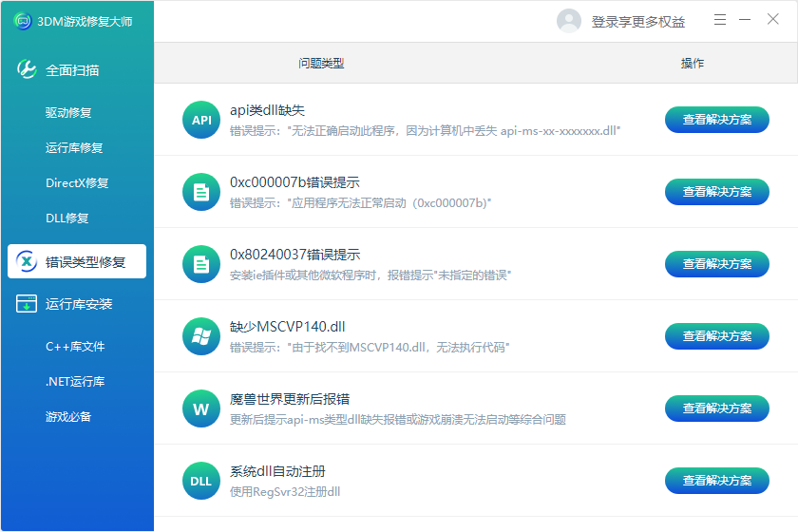Minimize the window
Image resolution: width=798 pixels, height=532 pixels.
pyautogui.click(x=745, y=20)
